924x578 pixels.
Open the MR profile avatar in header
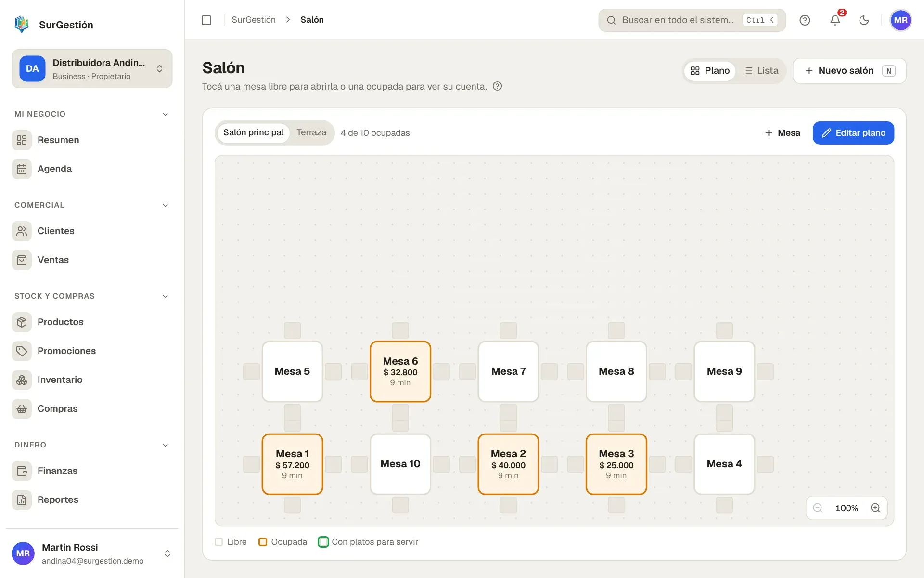[900, 20]
